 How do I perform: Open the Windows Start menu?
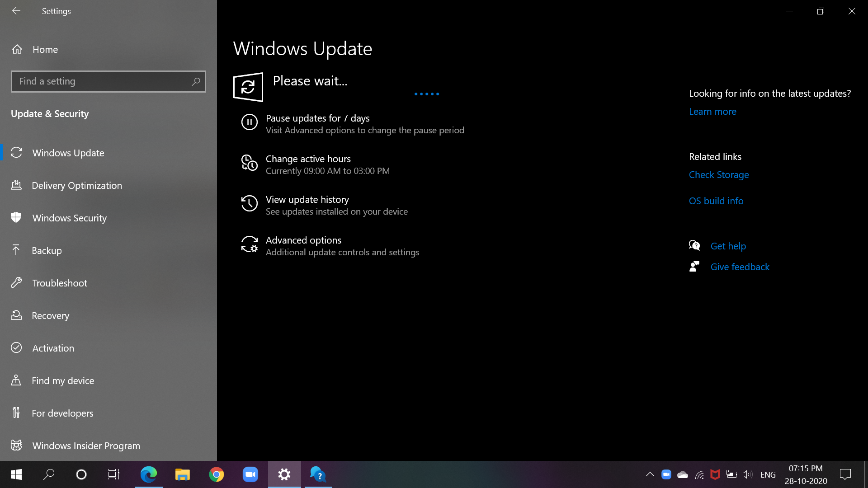[x=16, y=474]
